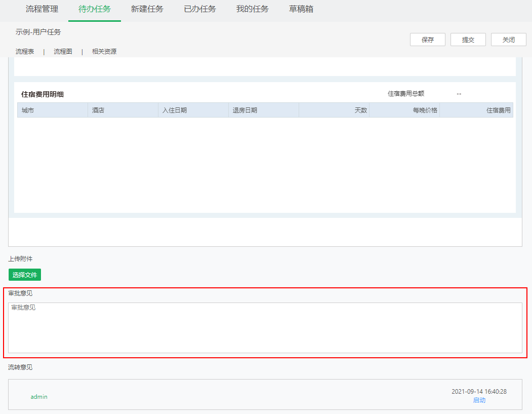Screen dimensions: 532x414
Task: Click the green 选择文件 upload button
Action: [x=25, y=275]
